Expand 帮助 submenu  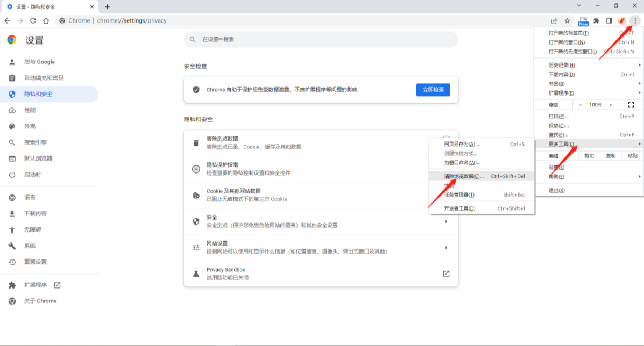(x=588, y=177)
